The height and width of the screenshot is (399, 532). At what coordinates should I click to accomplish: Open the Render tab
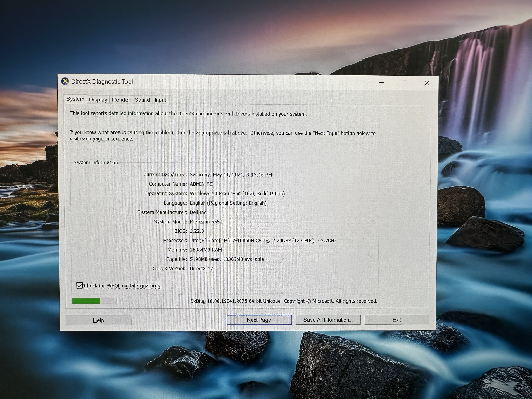pyautogui.click(x=121, y=100)
